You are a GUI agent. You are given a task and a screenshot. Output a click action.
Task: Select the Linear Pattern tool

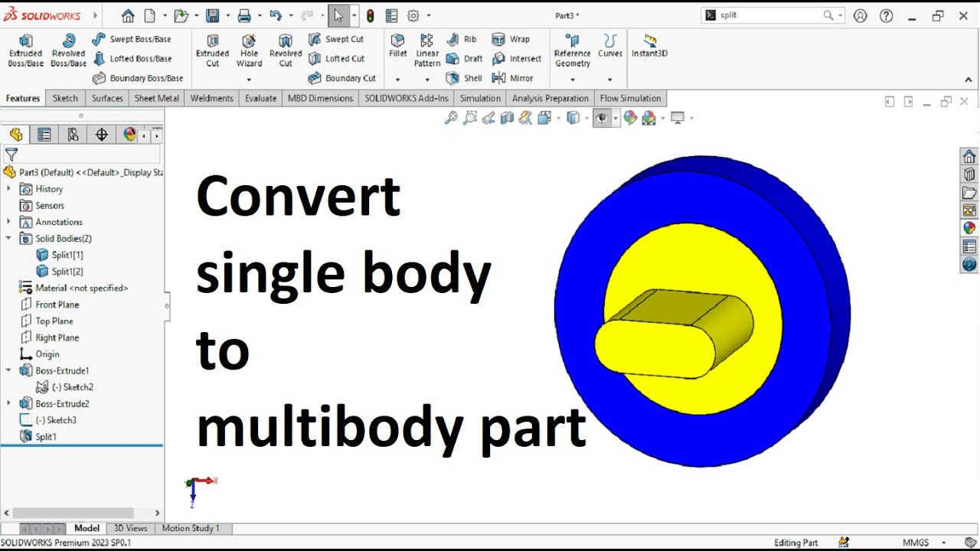[427, 51]
